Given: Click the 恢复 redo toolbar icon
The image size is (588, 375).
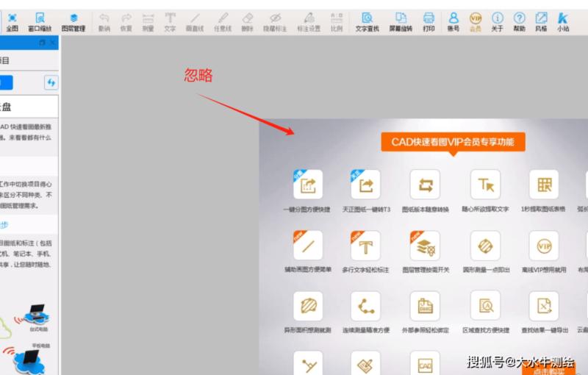Looking at the screenshot, I should pos(126,22).
